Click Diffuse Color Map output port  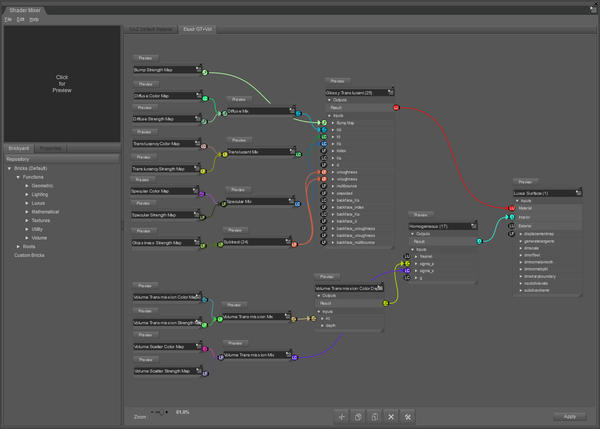coord(205,98)
